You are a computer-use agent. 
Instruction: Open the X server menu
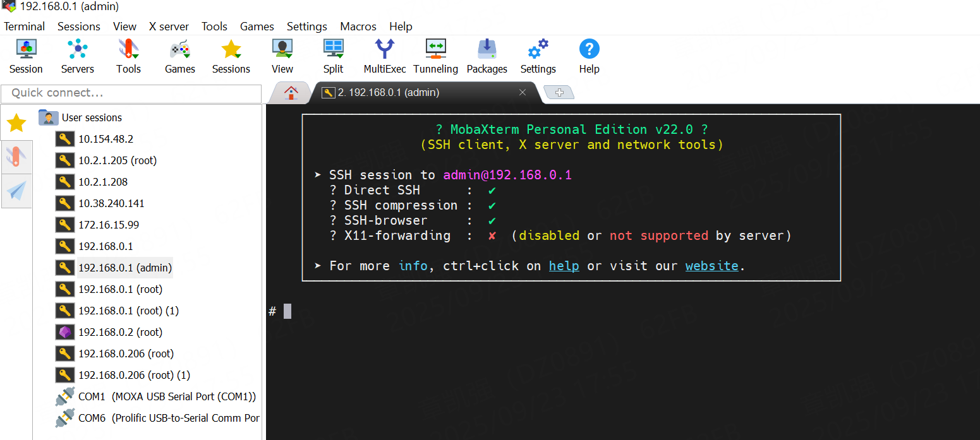coord(169,27)
